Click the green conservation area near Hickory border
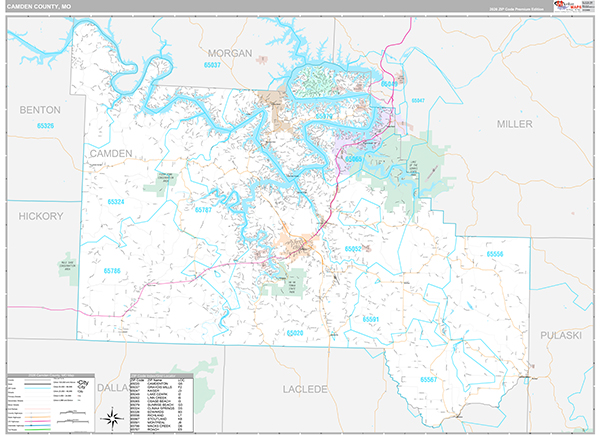The image size is (600, 435). [68, 262]
